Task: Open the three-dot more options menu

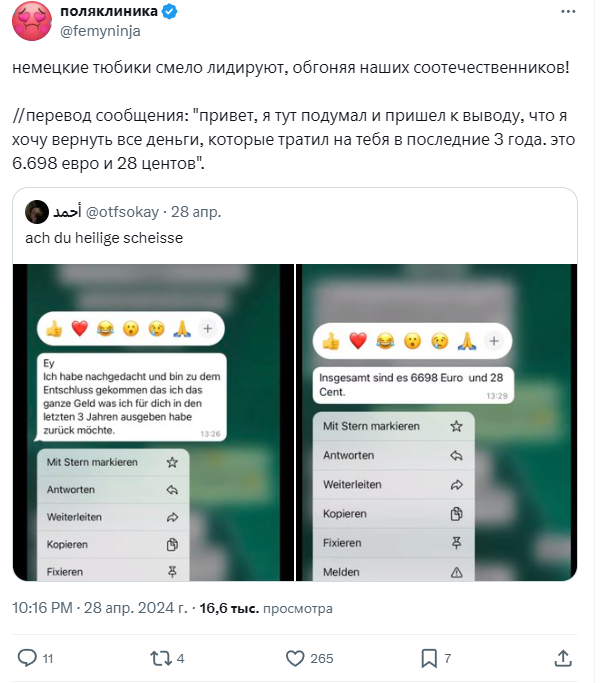Action: (568, 12)
